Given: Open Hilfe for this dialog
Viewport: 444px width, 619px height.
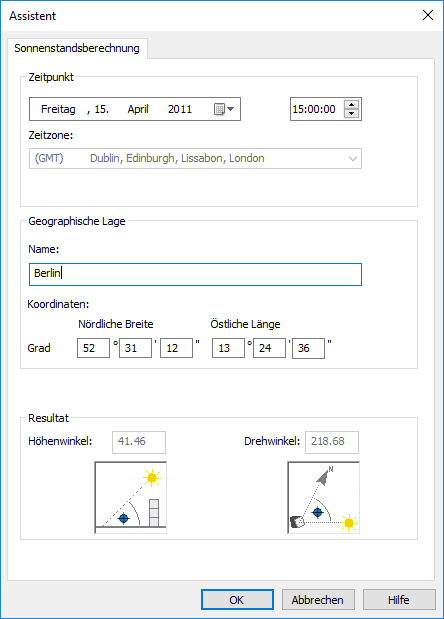Looking at the screenshot, I should [399, 600].
